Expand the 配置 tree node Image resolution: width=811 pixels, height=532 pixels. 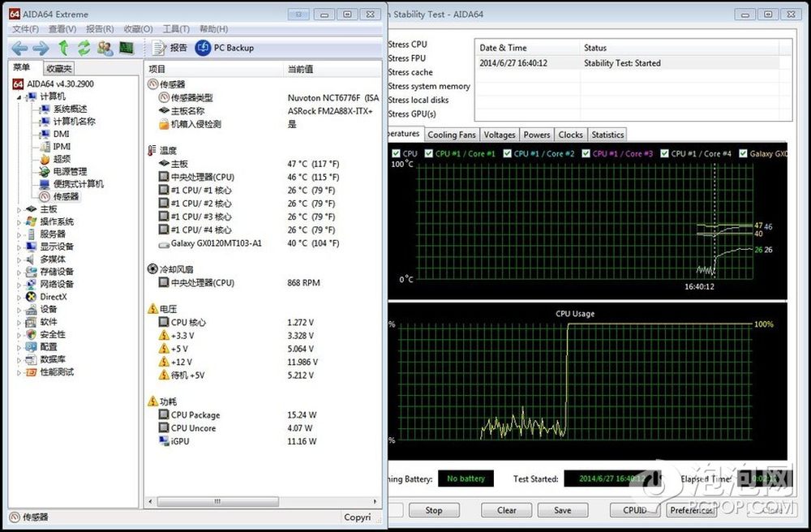click(x=19, y=347)
